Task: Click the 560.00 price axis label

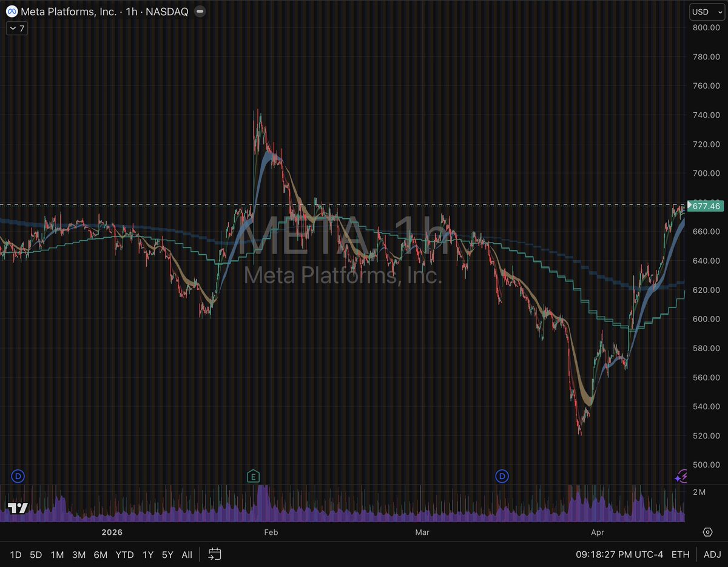Action: (x=706, y=377)
